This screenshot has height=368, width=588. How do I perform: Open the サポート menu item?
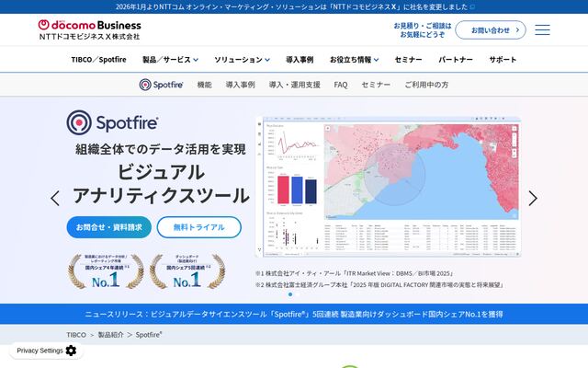[x=503, y=59]
